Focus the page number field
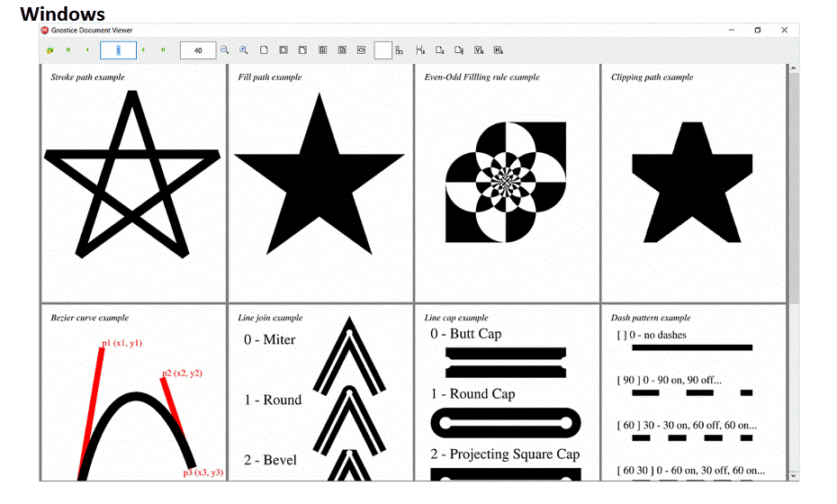The height and width of the screenshot is (504, 837). click(118, 50)
